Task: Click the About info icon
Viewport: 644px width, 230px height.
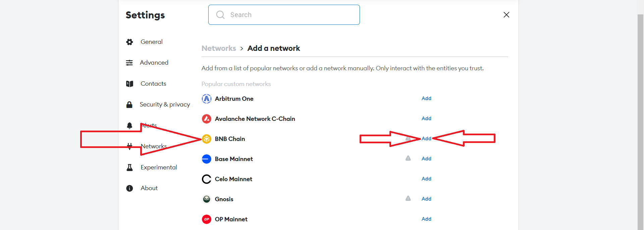Action: [129, 188]
